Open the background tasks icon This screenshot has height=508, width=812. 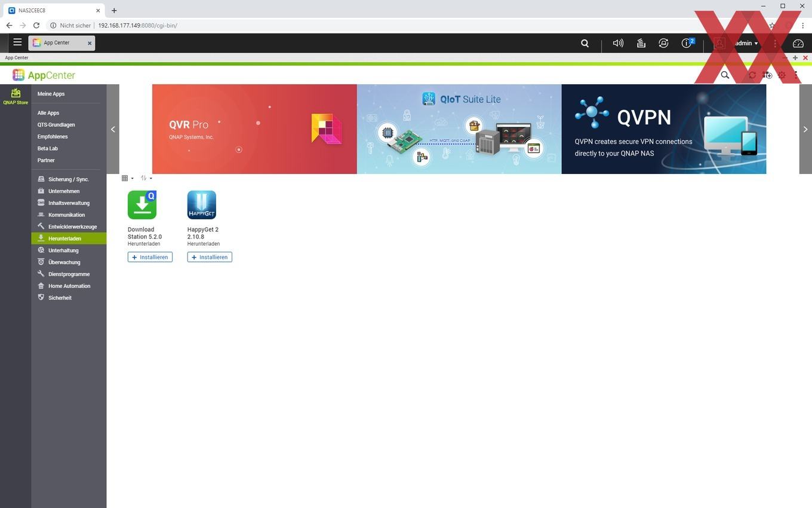pos(641,43)
